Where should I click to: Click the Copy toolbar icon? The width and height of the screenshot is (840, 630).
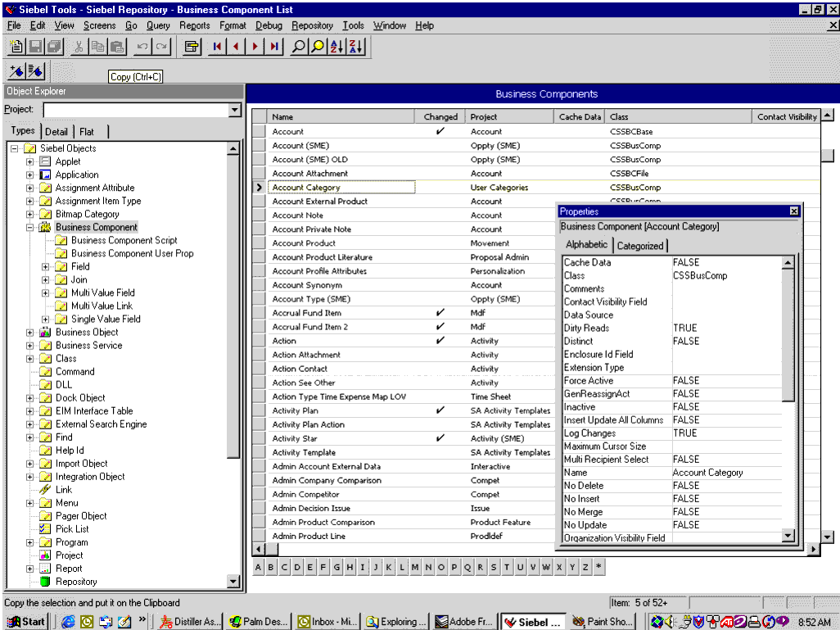(97, 48)
